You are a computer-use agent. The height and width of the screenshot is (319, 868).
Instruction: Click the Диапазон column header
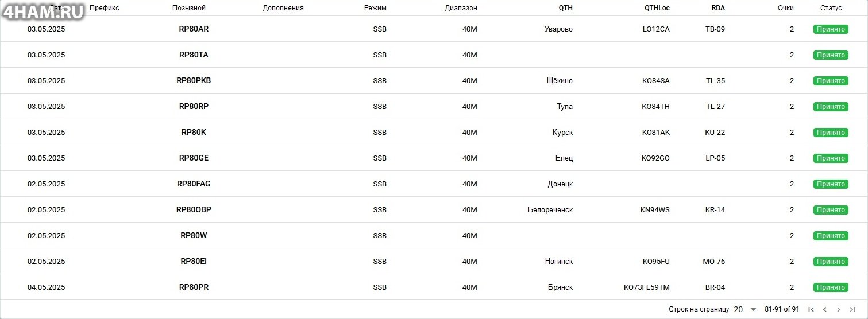[x=461, y=8]
